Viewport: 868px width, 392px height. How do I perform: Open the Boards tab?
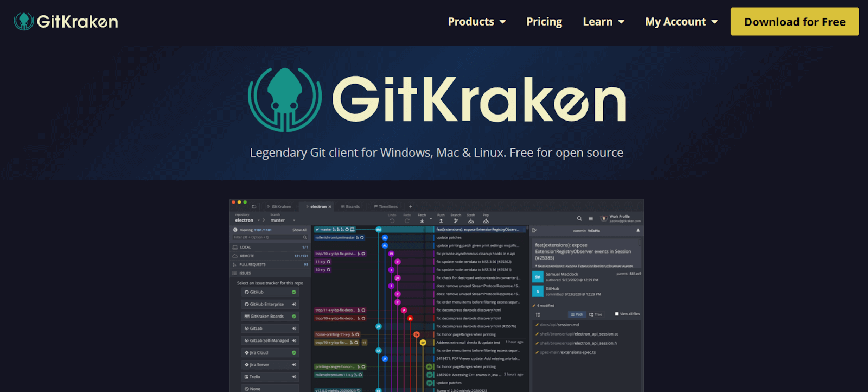click(350, 207)
